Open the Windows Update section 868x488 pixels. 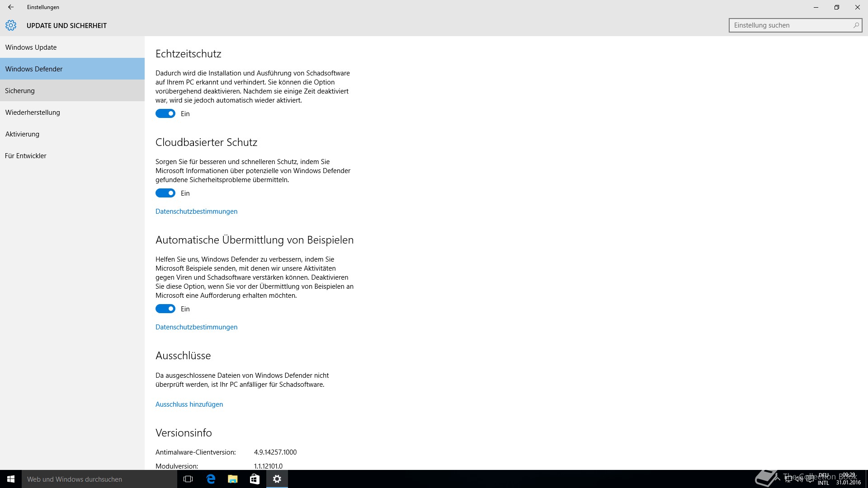pyautogui.click(x=72, y=47)
